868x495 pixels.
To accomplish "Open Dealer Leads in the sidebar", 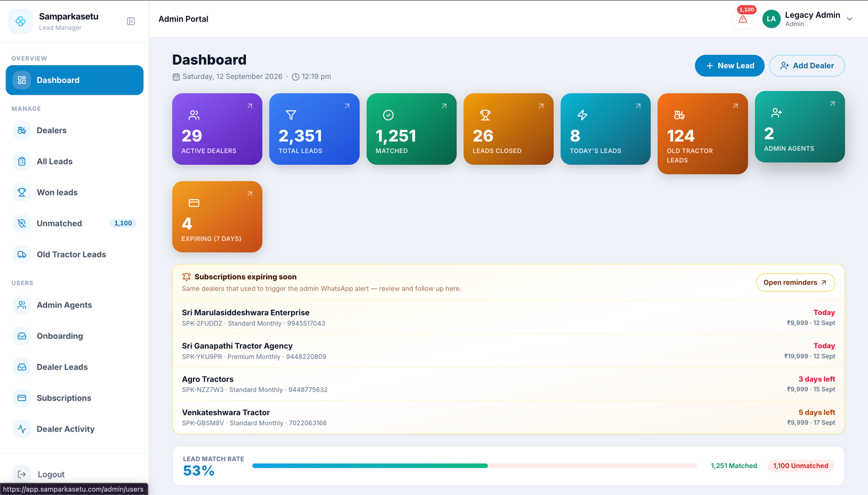I will [x=74, y=367].
